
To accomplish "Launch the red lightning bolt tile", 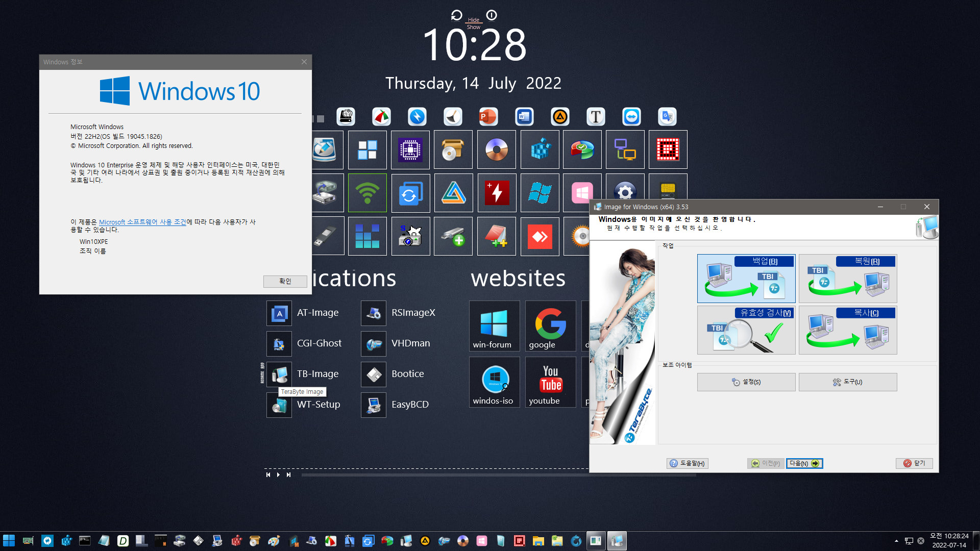I will pos(497,193).
